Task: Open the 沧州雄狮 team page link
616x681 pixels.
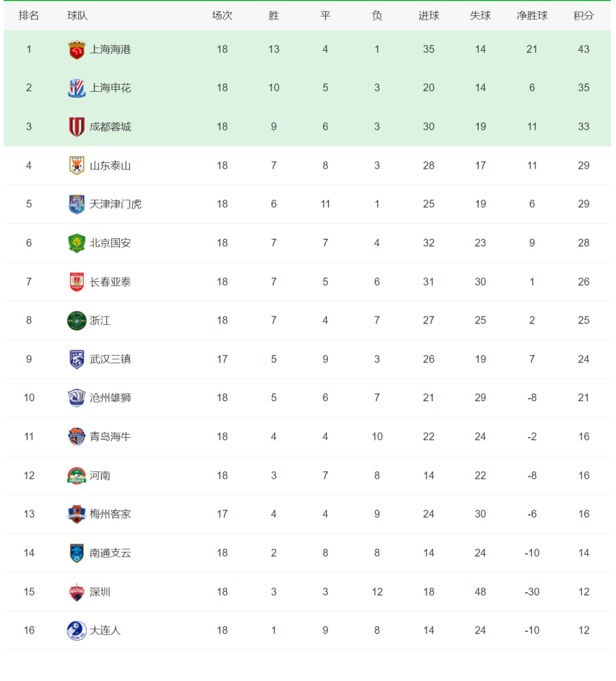Action: 110,398
